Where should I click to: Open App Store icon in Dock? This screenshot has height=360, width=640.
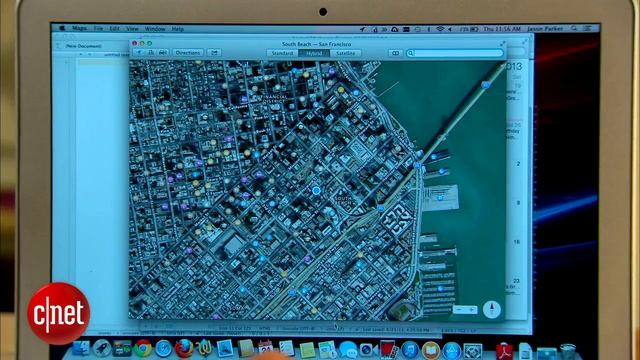(x=451, y=350)
